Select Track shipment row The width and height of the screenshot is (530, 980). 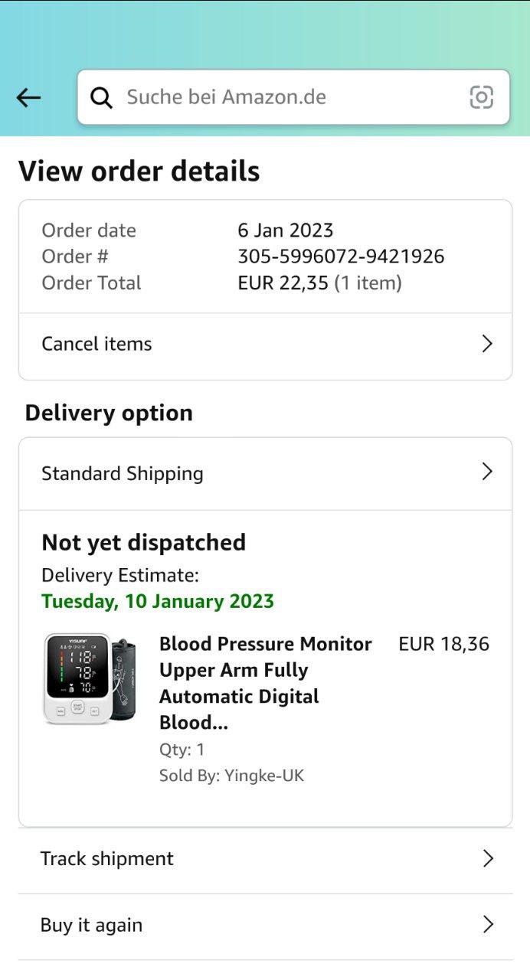(265, 859)
